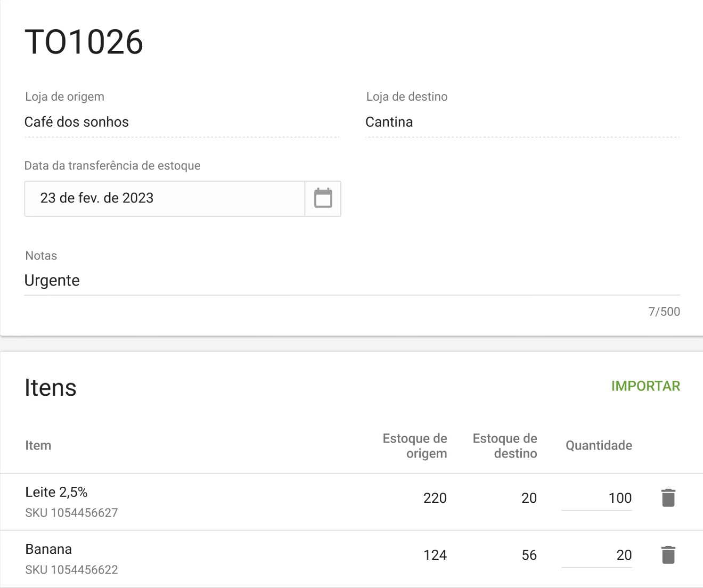703x588 pixels.
Task: Click the Estoque de destino column header
Action: pos(505,446)
